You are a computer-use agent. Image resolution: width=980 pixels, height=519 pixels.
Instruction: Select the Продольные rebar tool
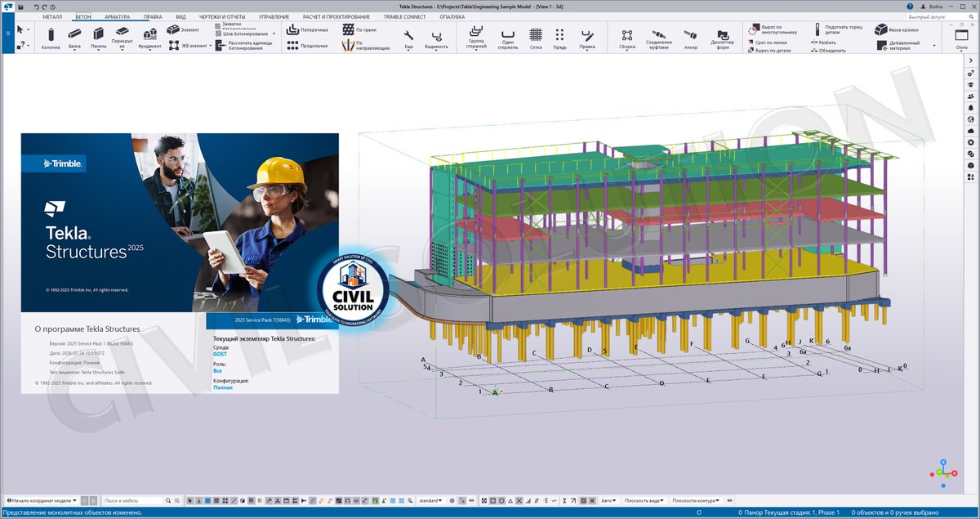coord(307,46)
